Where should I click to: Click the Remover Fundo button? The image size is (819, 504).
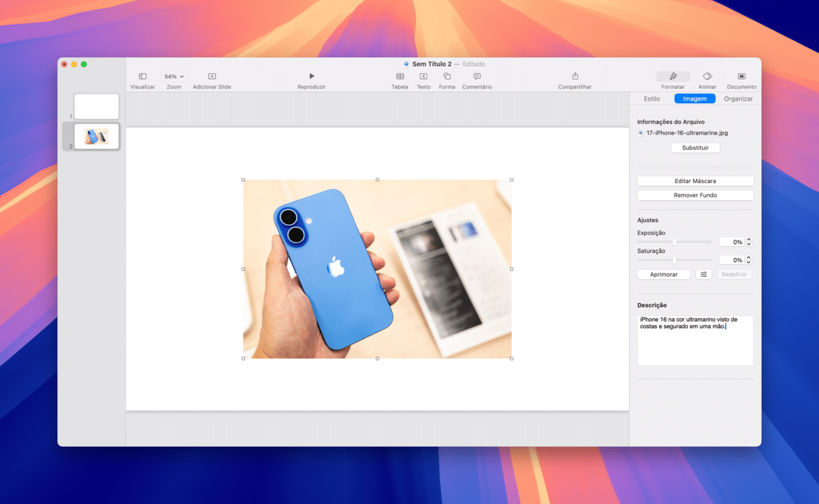click(695, 195)
